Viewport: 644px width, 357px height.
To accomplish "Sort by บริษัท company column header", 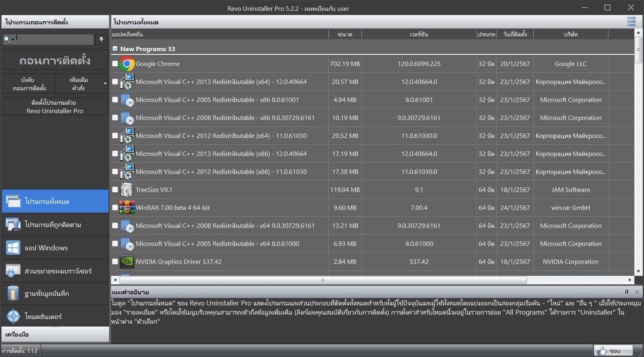I will click(571, 34).
